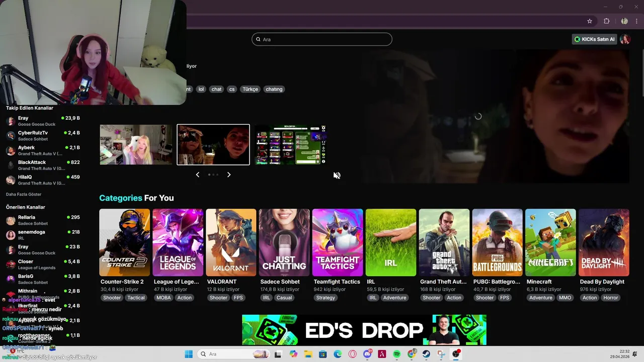The image size is (644, 362).
Task: Open Snipping Tool from the taskbar
Action: pos(441,354)
